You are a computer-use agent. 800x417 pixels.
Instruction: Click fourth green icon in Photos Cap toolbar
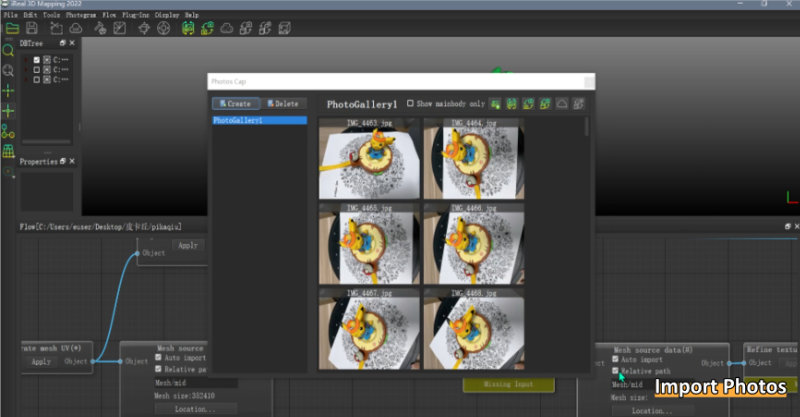(x=545, y=104)
